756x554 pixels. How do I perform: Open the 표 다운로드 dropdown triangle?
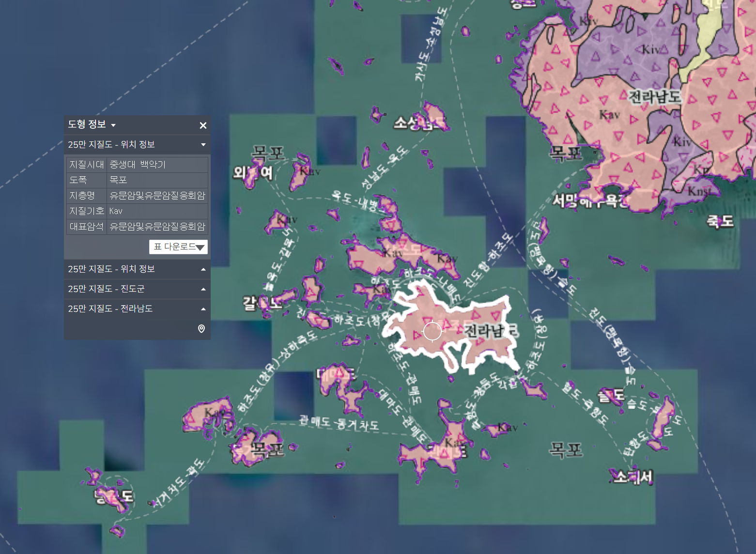click(201, 247)
